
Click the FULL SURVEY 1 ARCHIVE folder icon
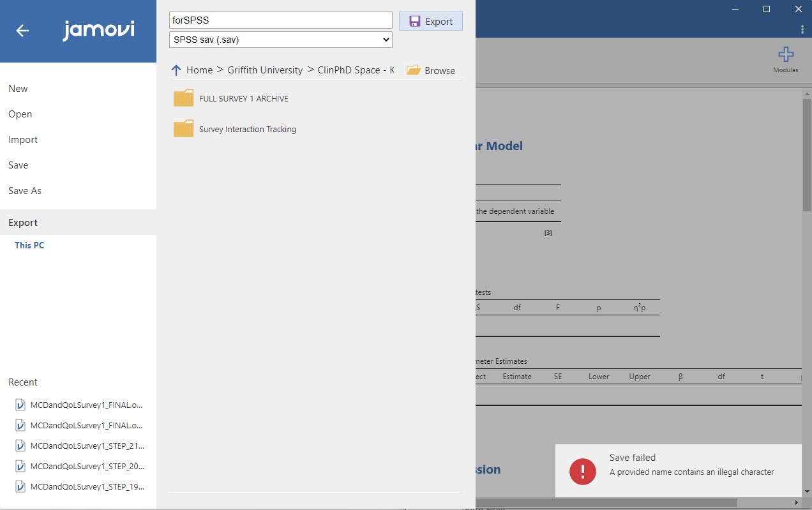tap(183, 98)
